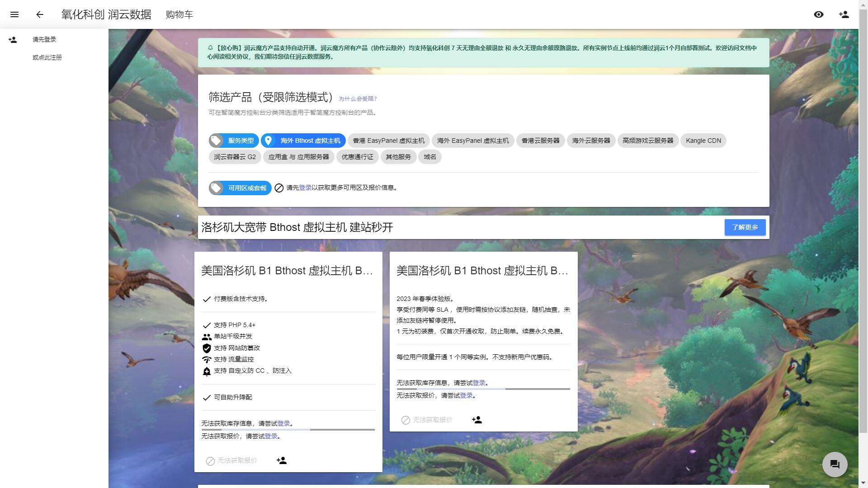Viewport: 868px width, 488px height.
Task: Click disabled 无法获取报价 button in second card
Action: (x=427, y=420)
